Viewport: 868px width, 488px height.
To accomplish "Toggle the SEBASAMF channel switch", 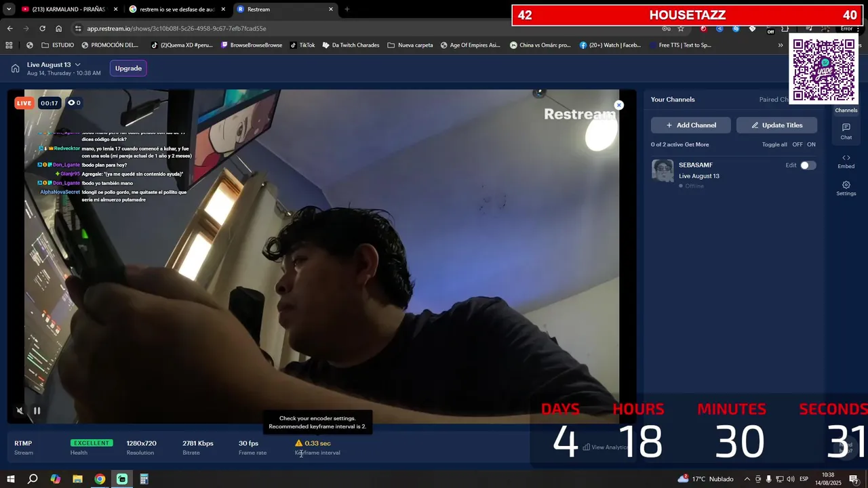I will tap(808, 165).
